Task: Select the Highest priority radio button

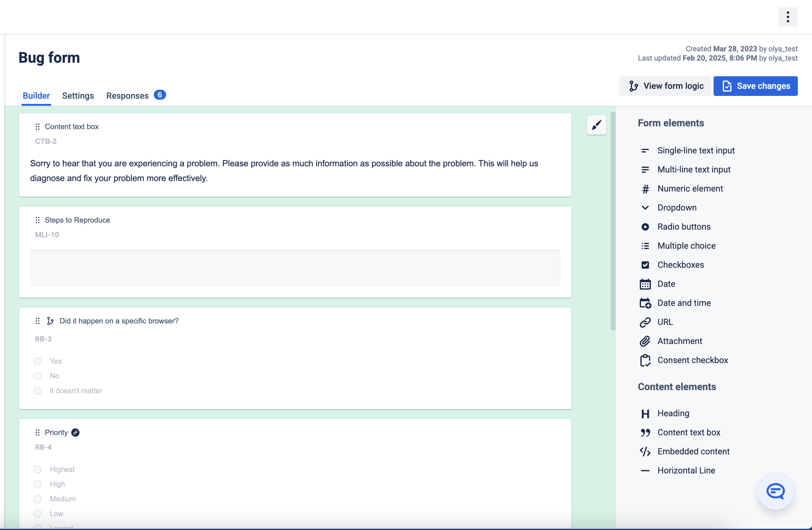Action: coord(38,469)
